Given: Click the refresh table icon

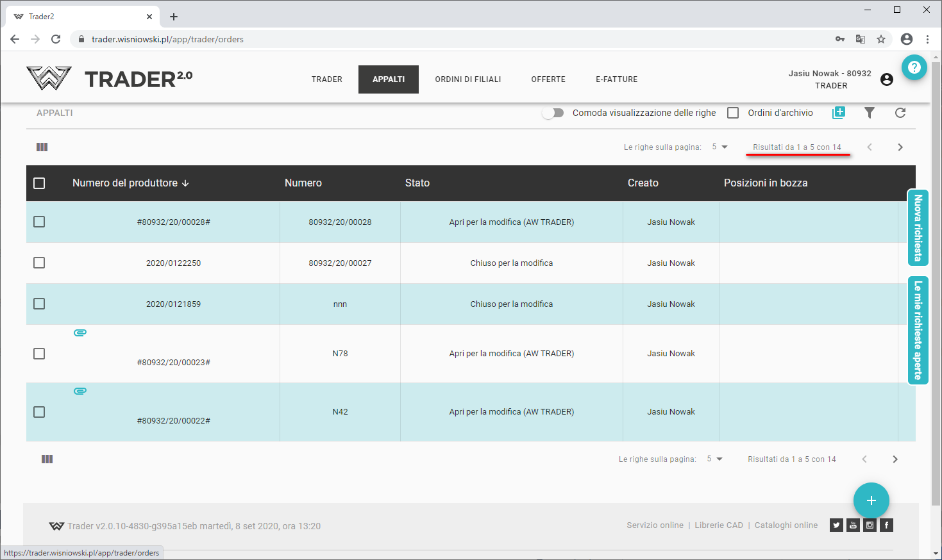Looking at the screenshot, I should coord(900,113).
